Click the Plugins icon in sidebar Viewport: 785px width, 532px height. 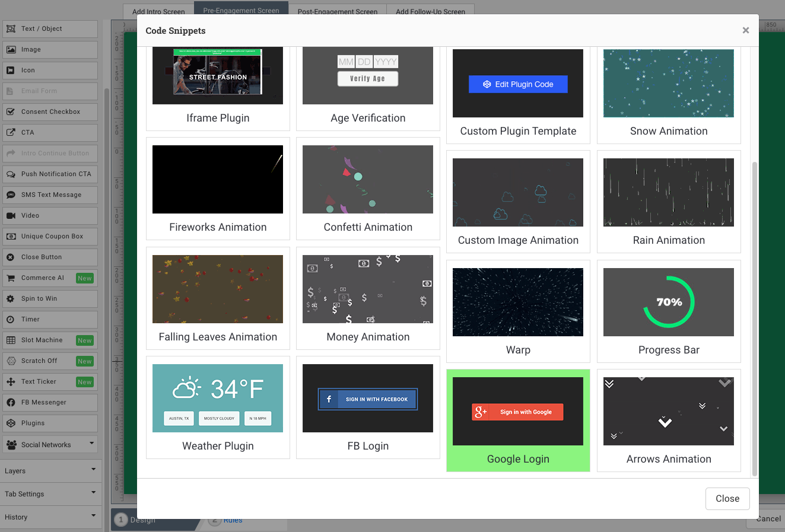11,423
